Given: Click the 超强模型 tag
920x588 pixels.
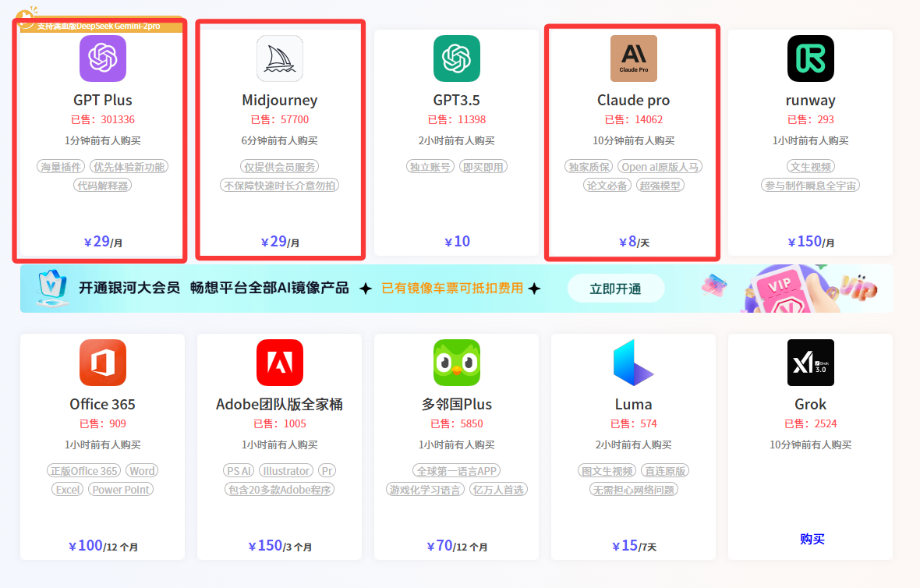Looking at the screenshot, I should point(660,186).
